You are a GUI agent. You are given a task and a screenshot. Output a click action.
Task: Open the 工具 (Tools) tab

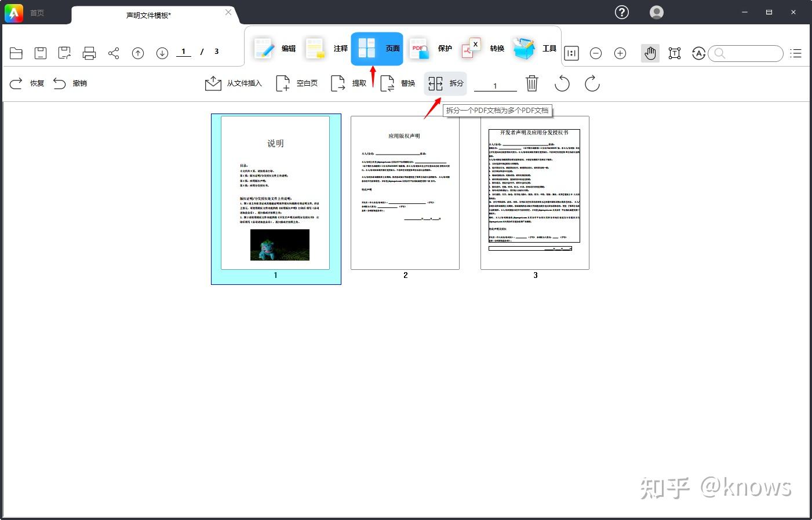[536, 49]
